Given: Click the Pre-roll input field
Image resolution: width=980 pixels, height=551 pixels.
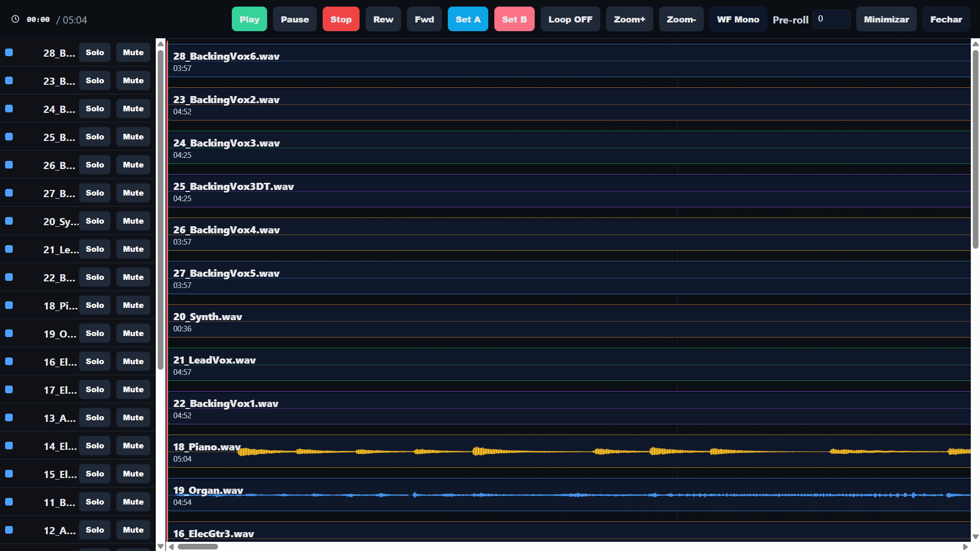Looking at the screenshot, I should point(831,19).
